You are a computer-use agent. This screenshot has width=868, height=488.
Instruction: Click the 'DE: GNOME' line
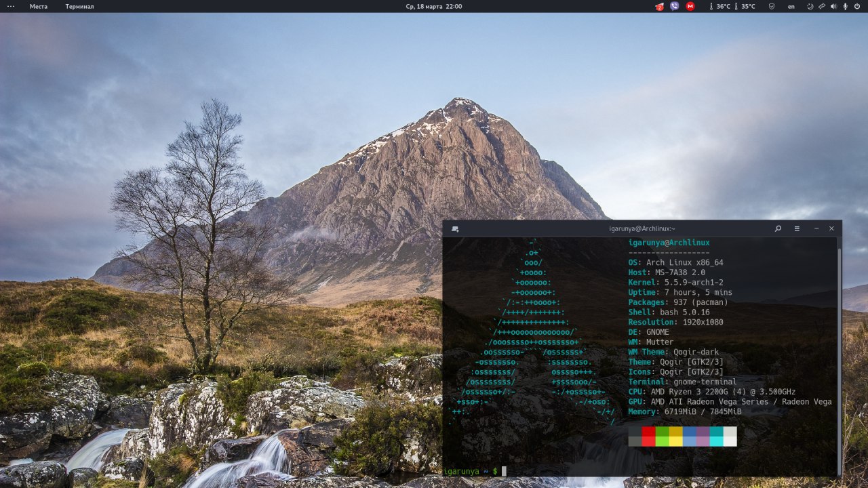[x=649, y=332]
